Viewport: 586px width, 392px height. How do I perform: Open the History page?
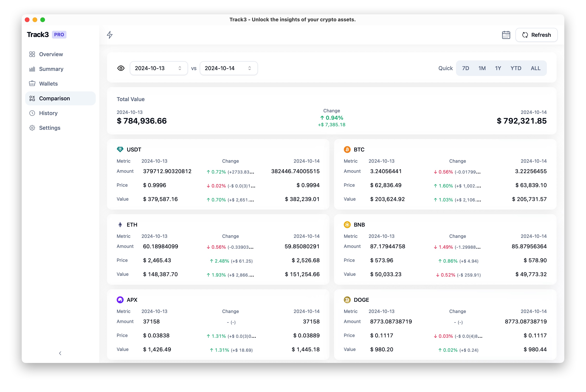(x=48, y=113)
